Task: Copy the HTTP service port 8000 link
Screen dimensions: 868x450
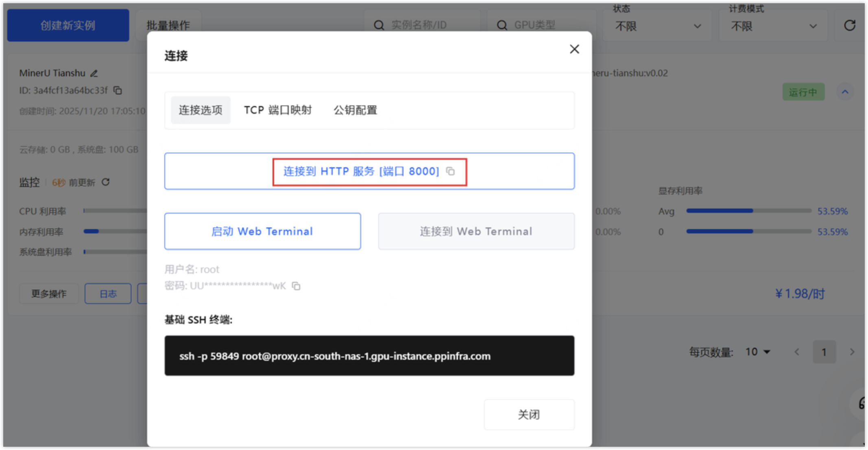Action: click(450, 171)
